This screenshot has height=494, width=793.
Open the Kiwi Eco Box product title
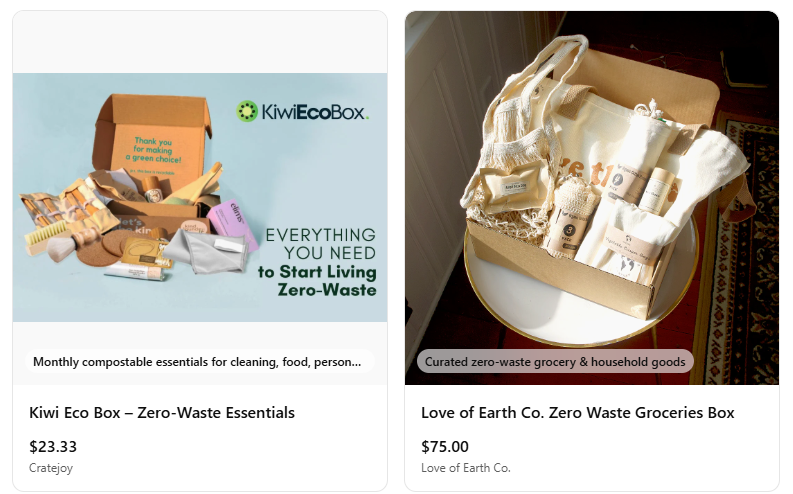[x=162, y=413]
